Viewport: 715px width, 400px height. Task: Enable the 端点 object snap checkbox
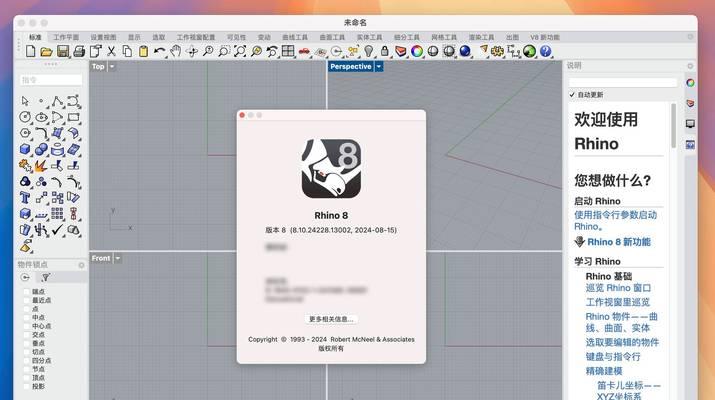coord(26,291)
